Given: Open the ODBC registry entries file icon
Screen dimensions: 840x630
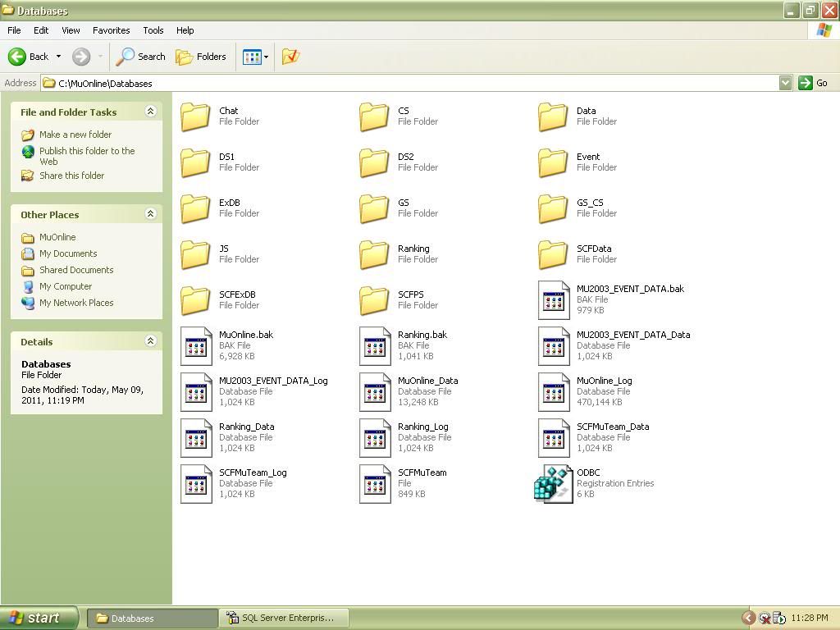Looking at the screenshot, I should [553, 483].
